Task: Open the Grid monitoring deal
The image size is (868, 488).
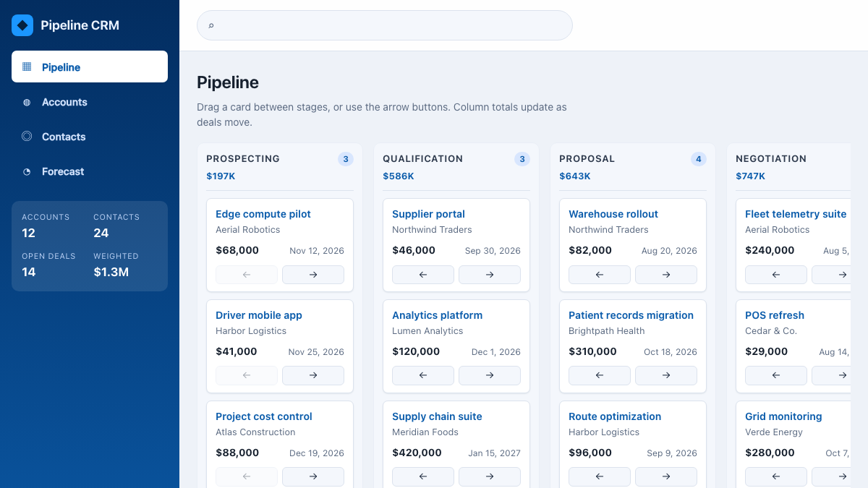Action: coord(783,416)
